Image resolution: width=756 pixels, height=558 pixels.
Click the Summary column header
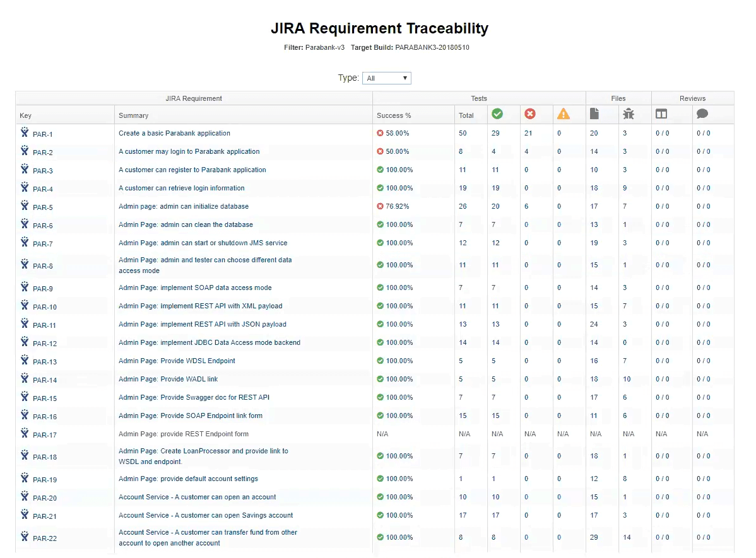(134, 115)
